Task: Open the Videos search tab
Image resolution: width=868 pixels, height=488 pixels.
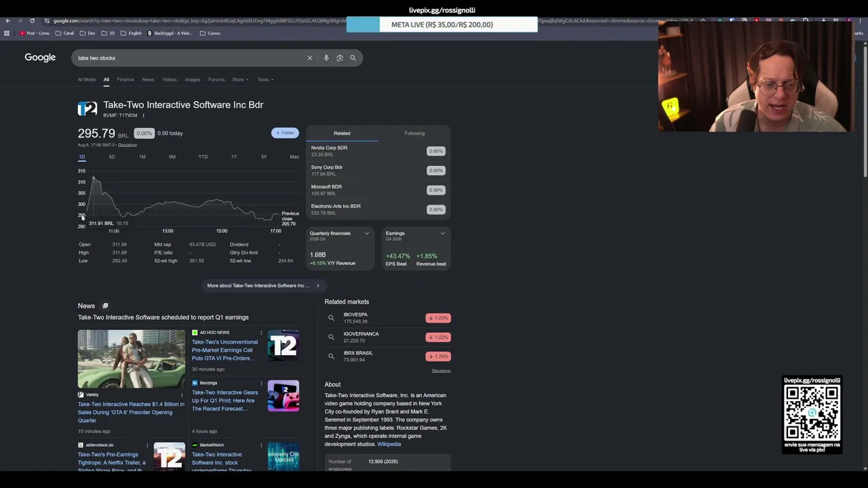Action: click(x=170, y=79)
